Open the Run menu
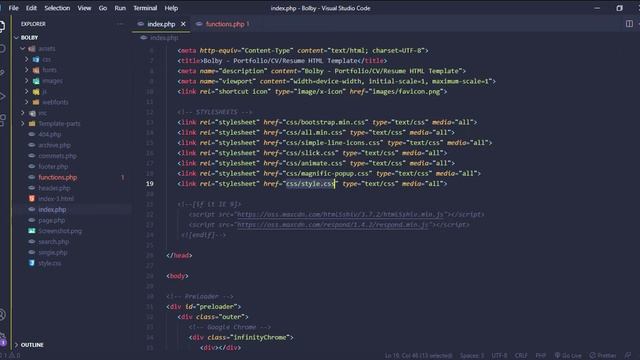This screenshot has height=360, width=640. 120,8
